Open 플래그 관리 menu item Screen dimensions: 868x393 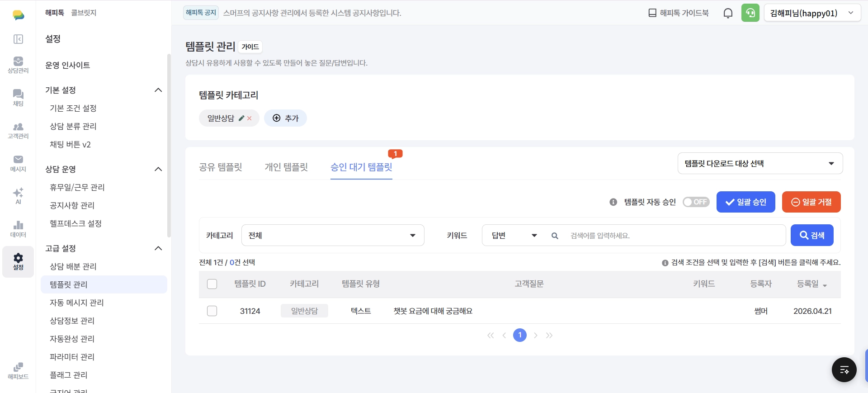click(69, 375)
